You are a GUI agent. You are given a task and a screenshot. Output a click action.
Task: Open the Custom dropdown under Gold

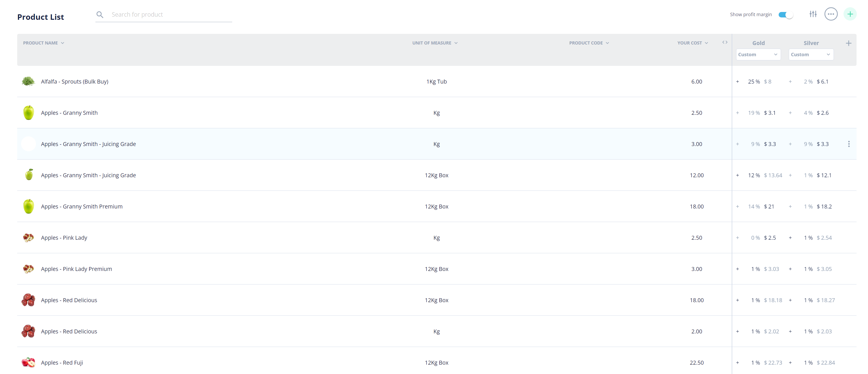[758, 54]
